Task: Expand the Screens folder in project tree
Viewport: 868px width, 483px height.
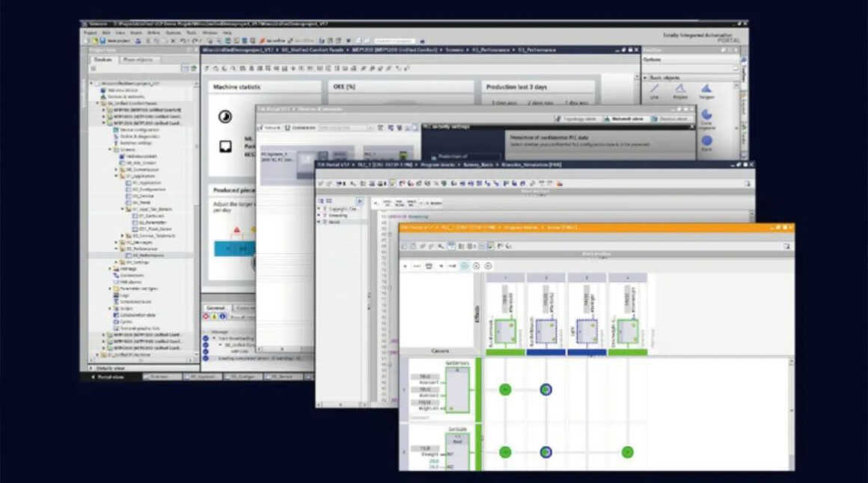Action: tap(110, 150)
